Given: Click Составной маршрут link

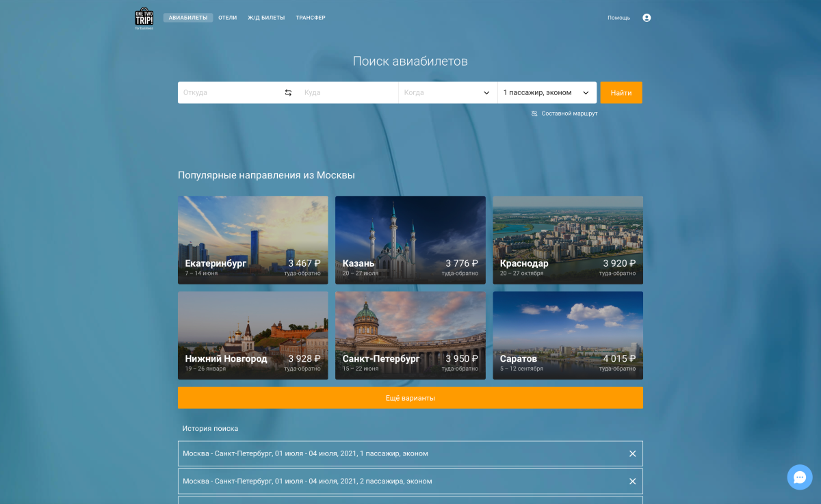Looking at the screenshot, I should click(x=569, y=114).
